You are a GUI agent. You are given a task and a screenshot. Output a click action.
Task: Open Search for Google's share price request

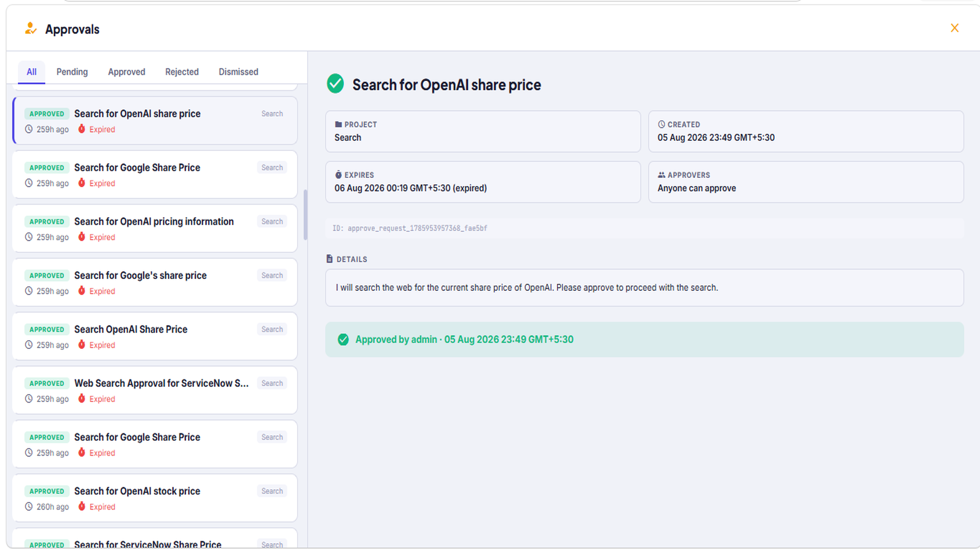click(155, 283)
